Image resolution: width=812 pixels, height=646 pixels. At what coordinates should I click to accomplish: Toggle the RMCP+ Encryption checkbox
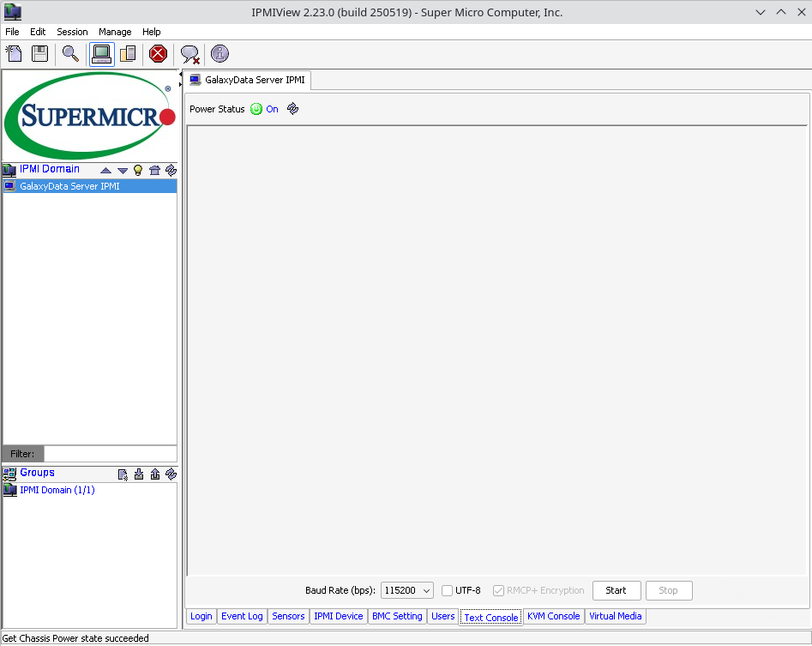click(x=498, y=590)
